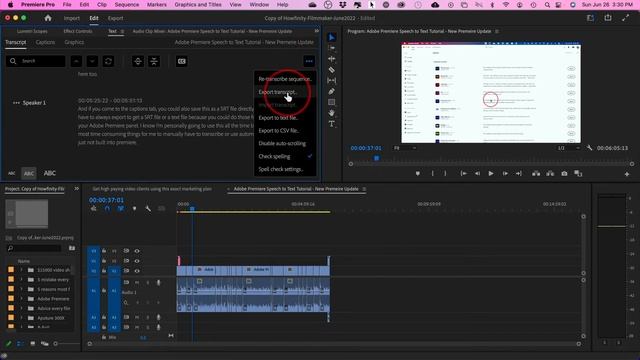The image size is (640, 360).
Task: Select the Slip tool
Action: coord(332,80)
